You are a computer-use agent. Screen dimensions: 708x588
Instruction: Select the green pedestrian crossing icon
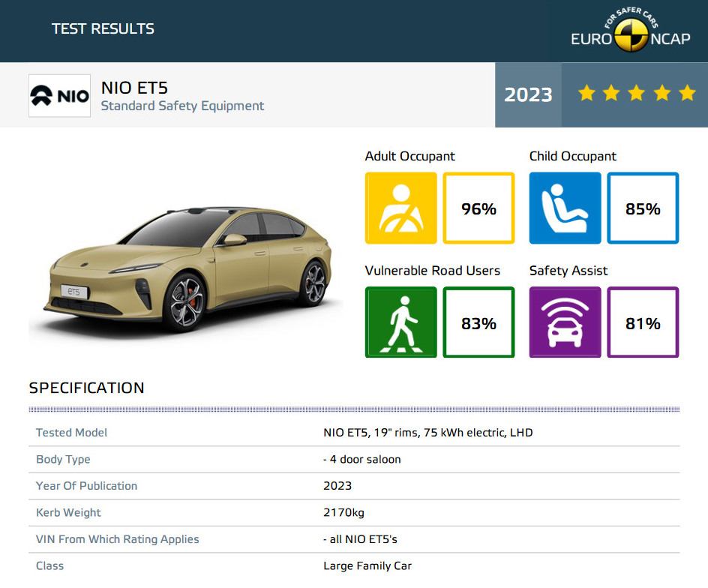401,322
